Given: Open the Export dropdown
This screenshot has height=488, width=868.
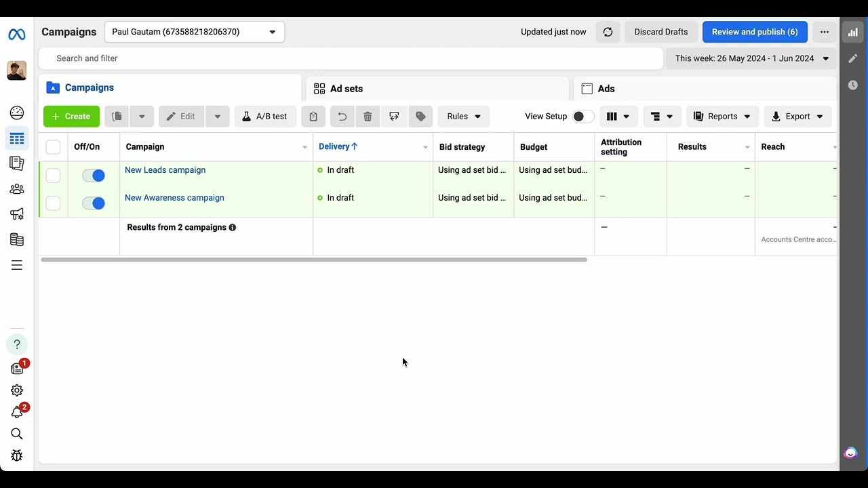Looking at the screenshot, I should point(797,117).
